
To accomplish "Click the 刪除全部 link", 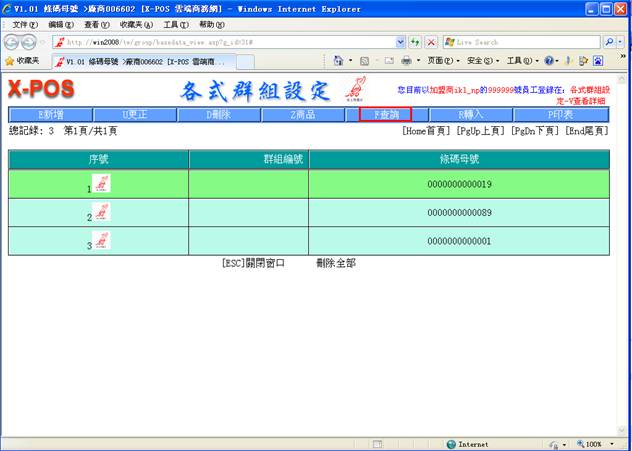I will tap(335, 263).
